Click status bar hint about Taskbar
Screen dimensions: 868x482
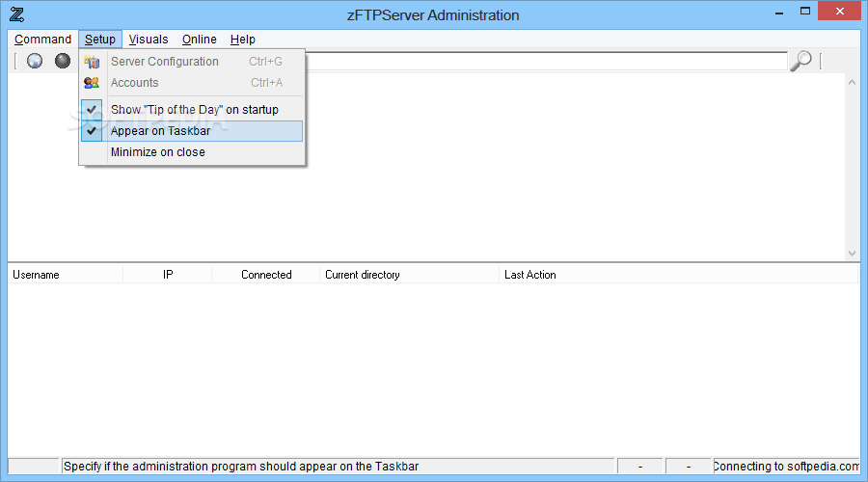[241, 467]
